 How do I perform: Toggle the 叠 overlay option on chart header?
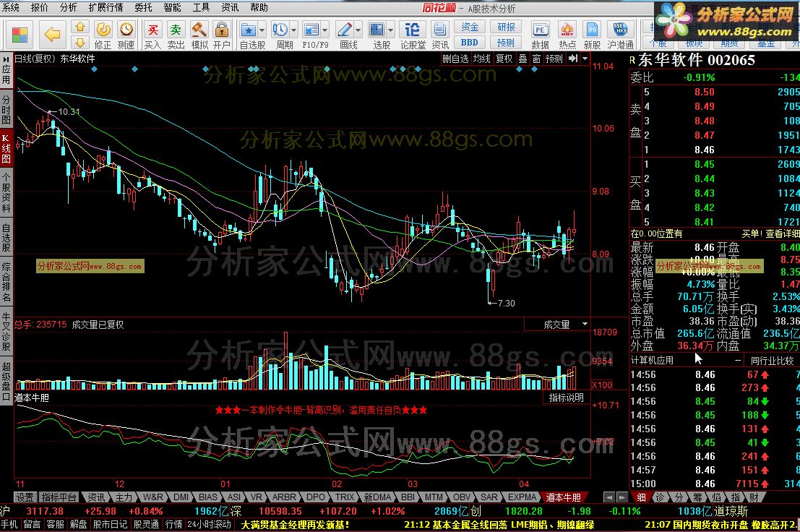(523, 59)
